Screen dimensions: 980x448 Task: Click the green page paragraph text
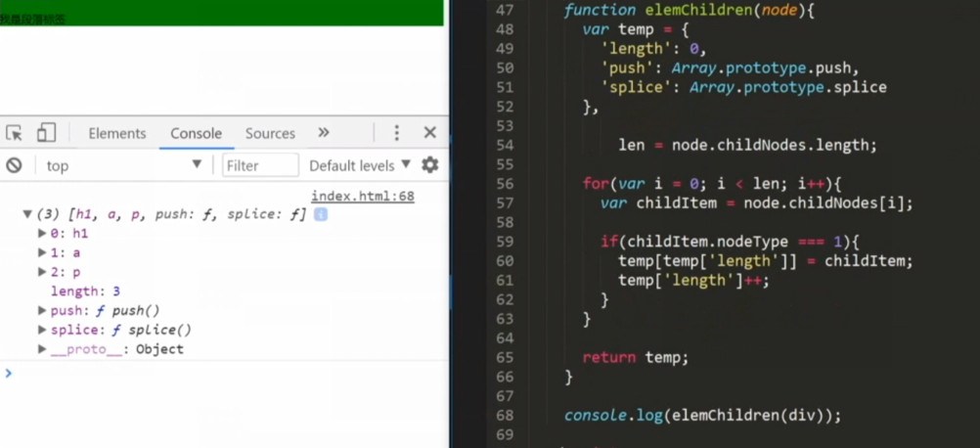(x=32, y=20)
